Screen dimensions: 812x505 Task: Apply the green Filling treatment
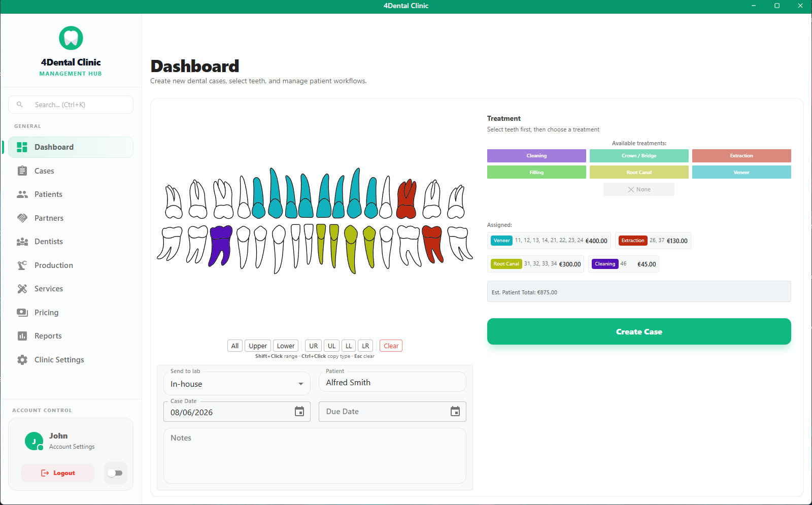coord(536,172)
